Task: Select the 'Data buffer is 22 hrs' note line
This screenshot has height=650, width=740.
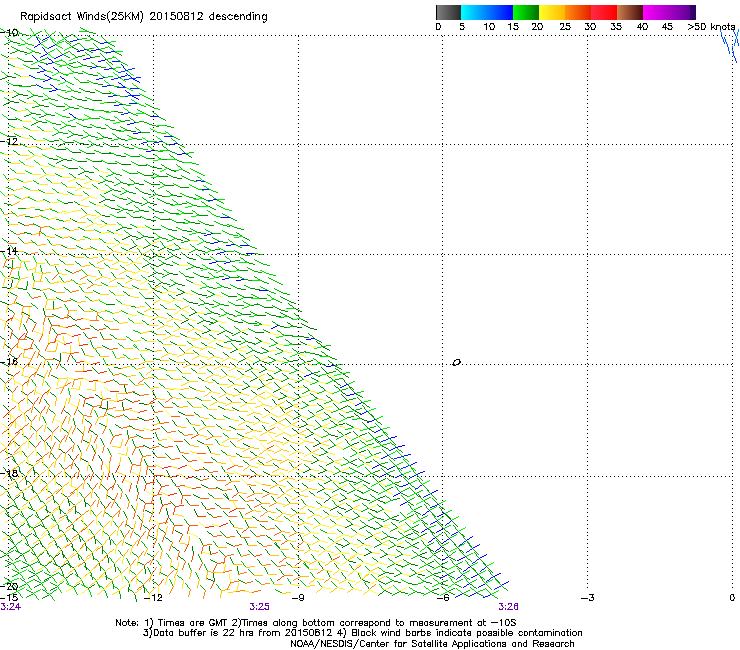Action: pyautogui.click(x=362, y=633)
